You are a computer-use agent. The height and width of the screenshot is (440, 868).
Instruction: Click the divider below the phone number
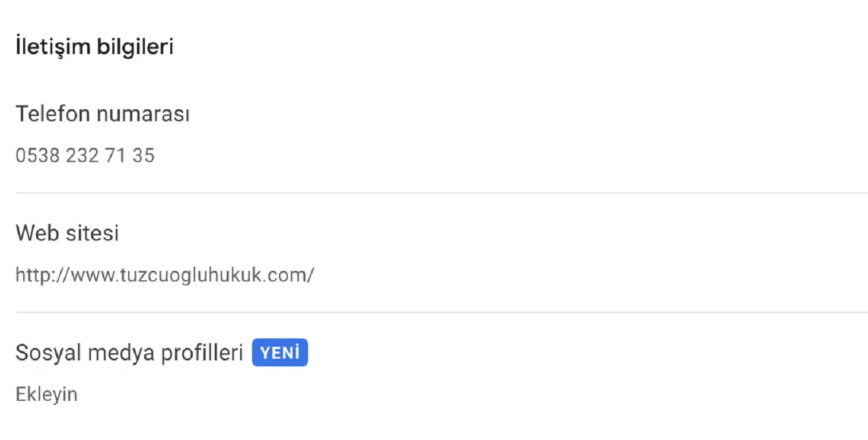[441, 193]
